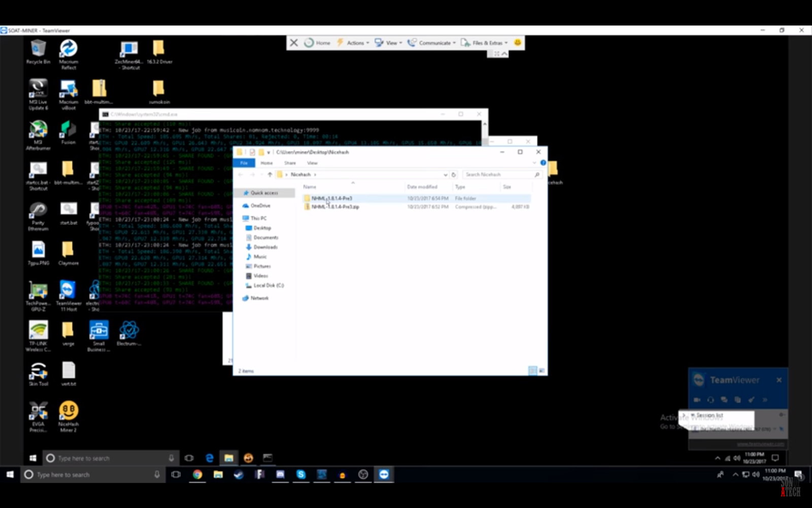Image resolution: width=812 pixels, height=508 pixels.
Task: Select the verge folder icon
Action: (x=69, y=333)
